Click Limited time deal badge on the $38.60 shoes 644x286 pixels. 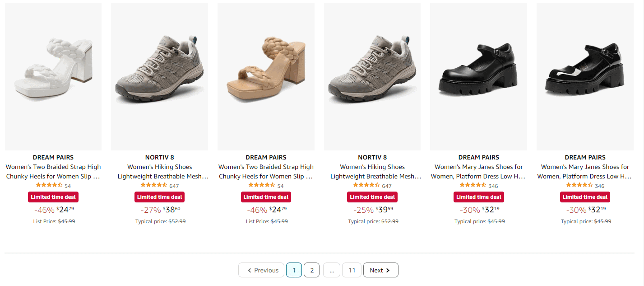159,197
